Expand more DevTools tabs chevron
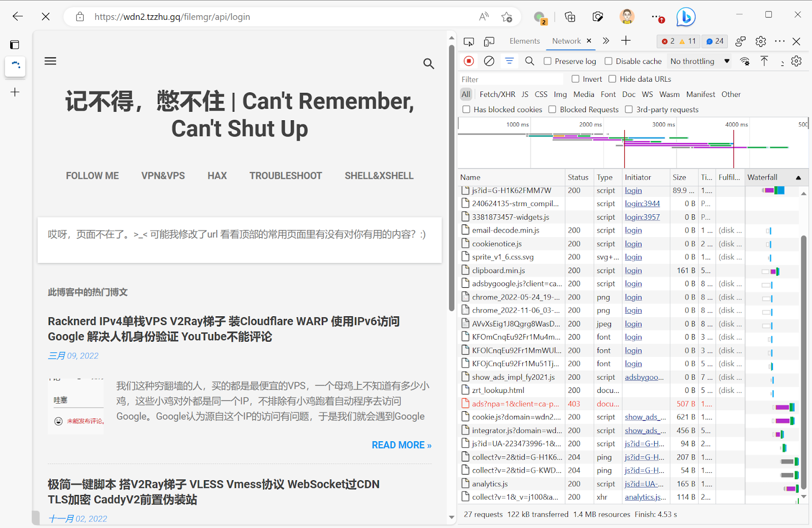 point(606,41)
